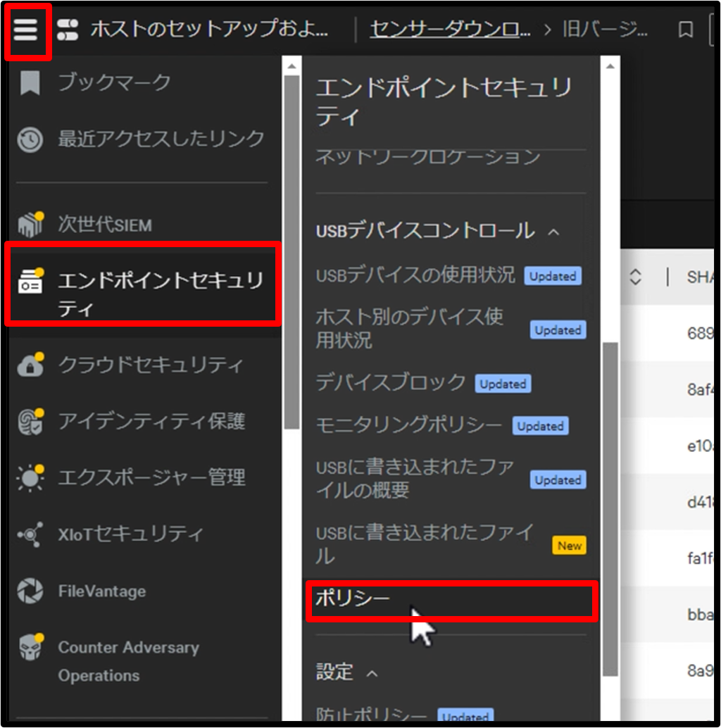The width and height of the screenshot is (721, 728).
Task: Click the XIoTセキュリティ network icon
Action: point(31,534)
